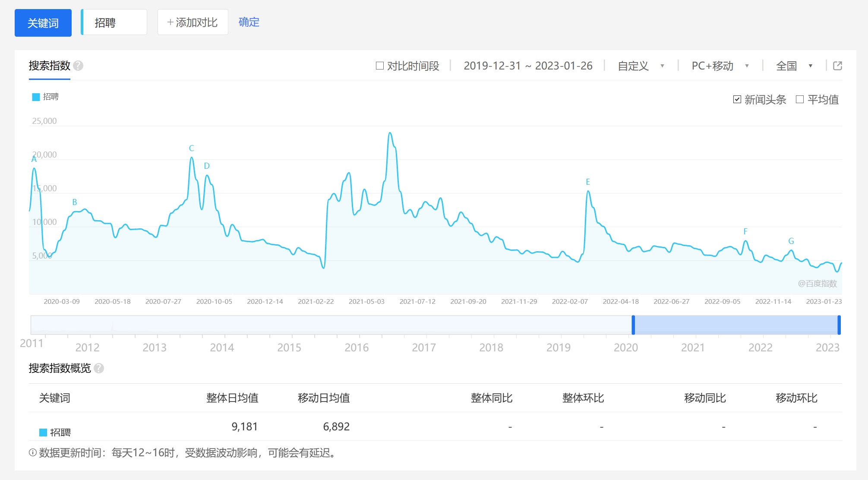The image size is (868, 480).
Task: Enable the 平均值 checkbox
Action: tap(799, 99)
